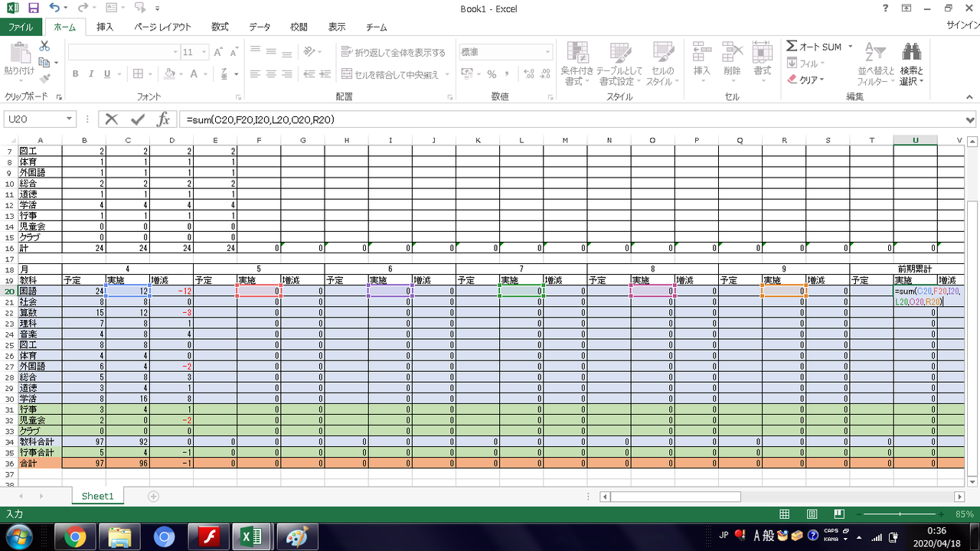
Task: Click the Sign in (サインイン) link
Action: pos(962,27)
